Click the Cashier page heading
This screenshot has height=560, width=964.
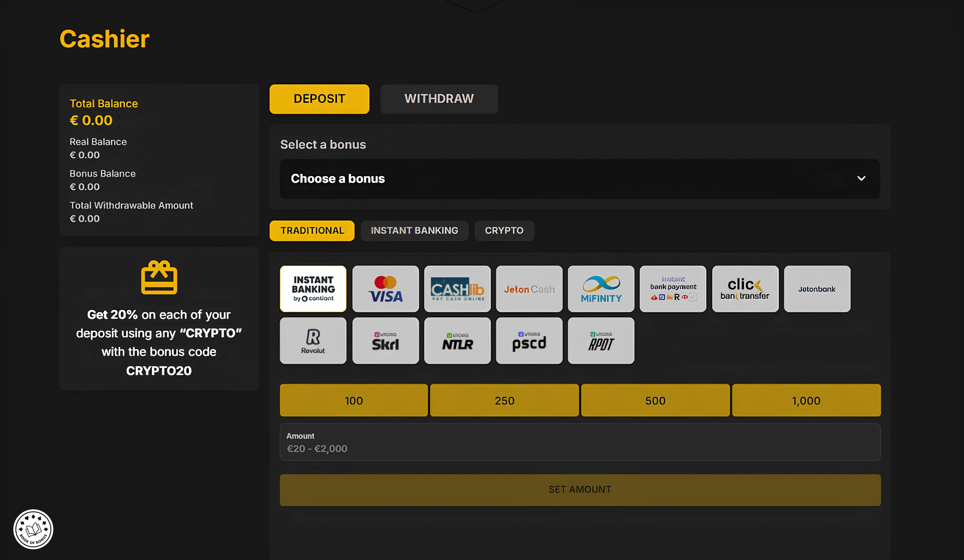click(x=104, y=39)
